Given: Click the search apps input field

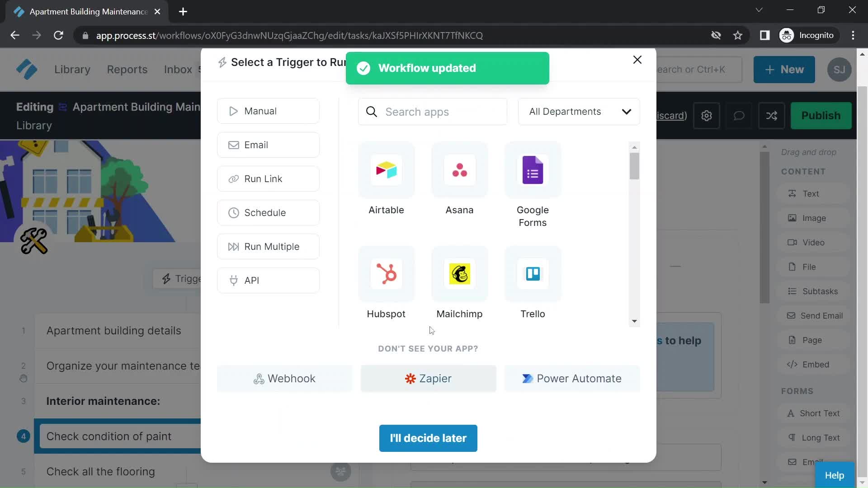Looking at the screenshot, I should pyautogui.click(x=433, y=112).
